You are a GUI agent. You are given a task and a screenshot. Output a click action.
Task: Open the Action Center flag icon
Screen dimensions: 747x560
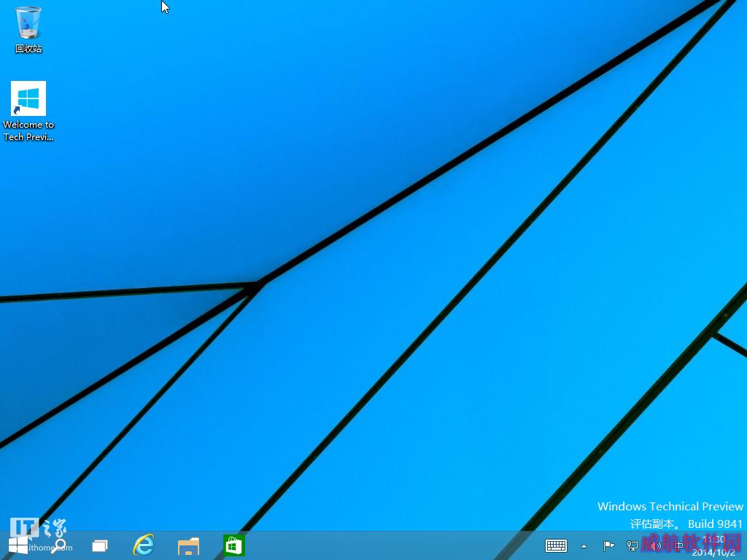(x=608, y=545)
